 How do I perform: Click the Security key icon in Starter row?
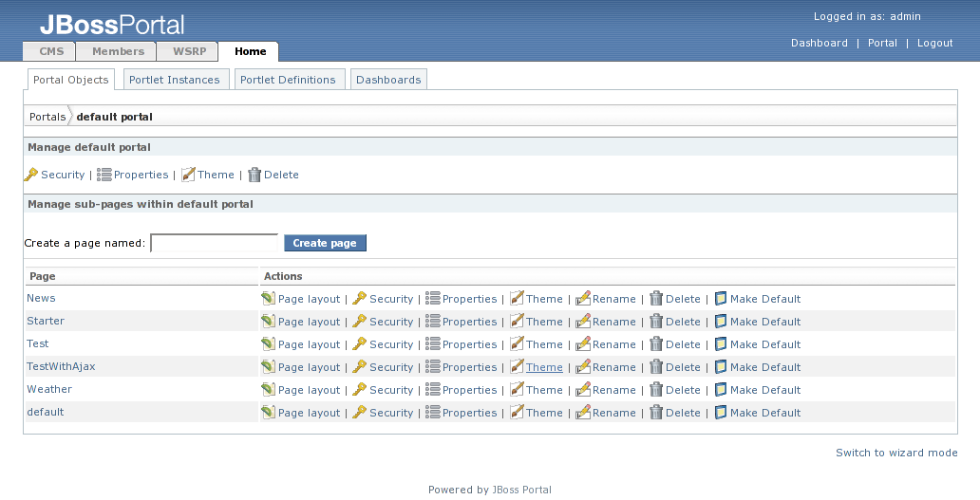pyautogui.click(x=359, y=322)
